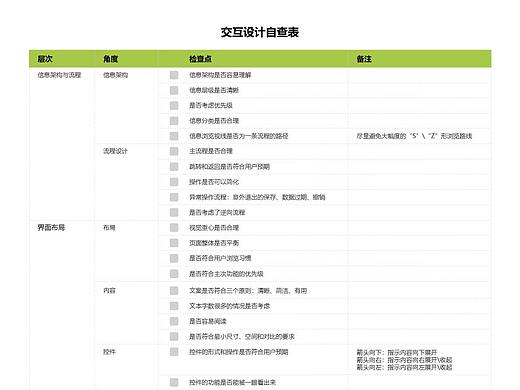Tick the 是否考虑了逆向流程 checkbox
The width and height of the screenshot is (520, 390).
pyautogui.click(x=174, y=212)
